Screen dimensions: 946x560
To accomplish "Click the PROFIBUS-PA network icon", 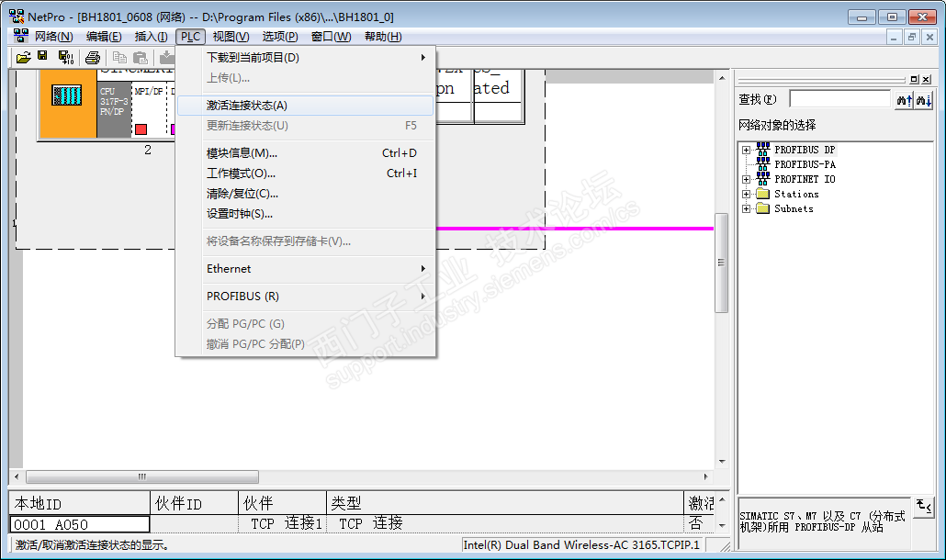I will [763, 163].
